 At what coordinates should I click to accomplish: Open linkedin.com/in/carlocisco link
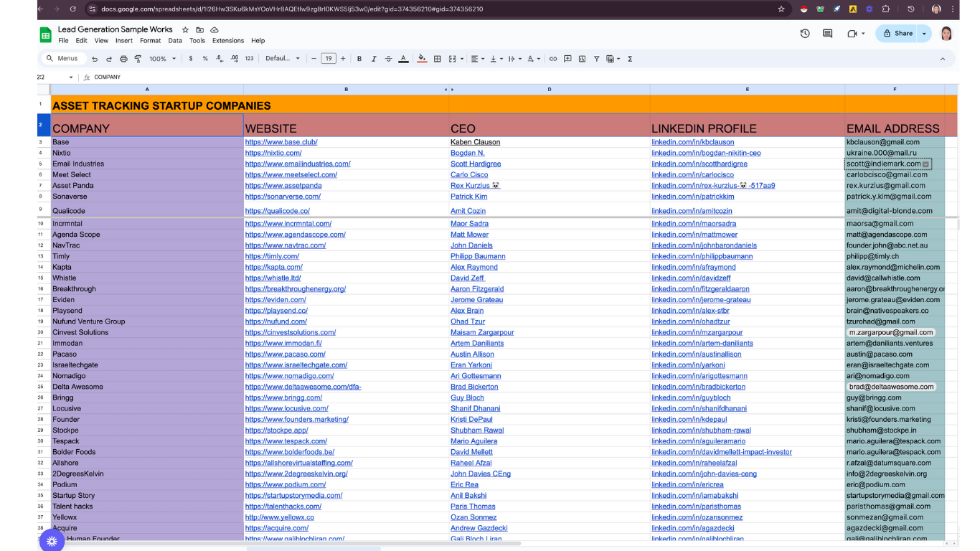coord(692,174)
